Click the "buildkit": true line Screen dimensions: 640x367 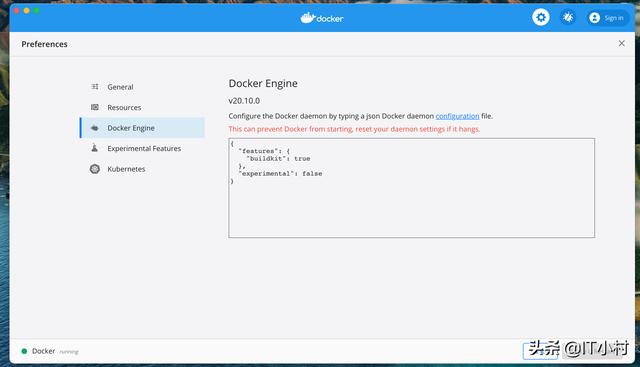(278, 158)
